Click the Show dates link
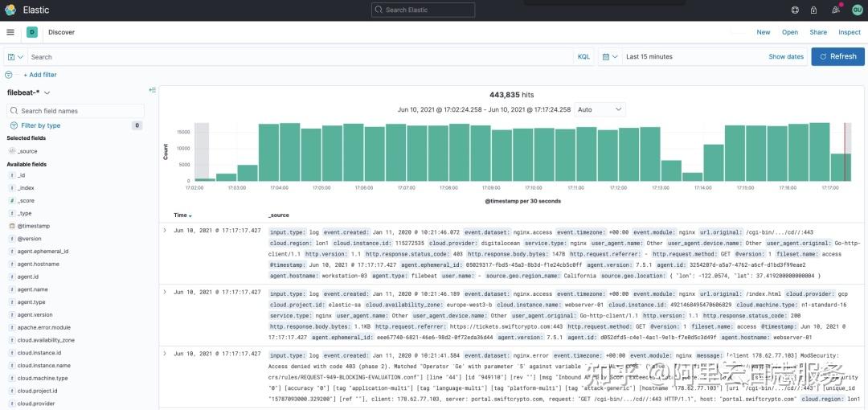868x410 pixels. [785, 56]
